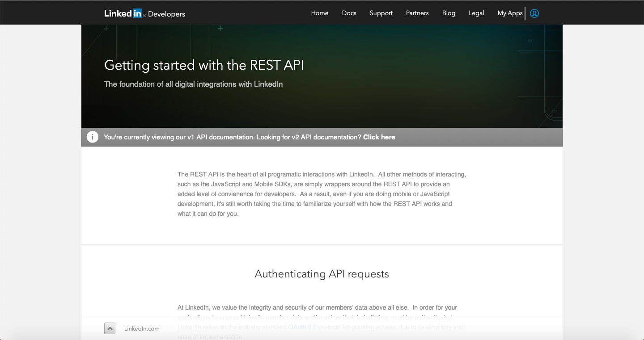Open My Apps in the navbar
The width and height of the screenshot is (644, 340).
(510, 13)
